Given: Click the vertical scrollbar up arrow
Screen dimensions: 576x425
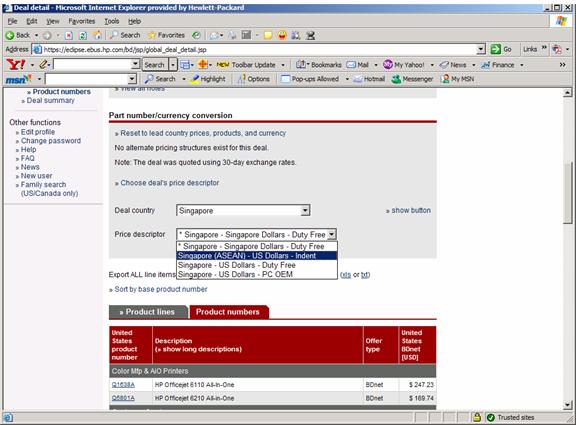Looking at the screenshot, I should (x=568, y=93).
